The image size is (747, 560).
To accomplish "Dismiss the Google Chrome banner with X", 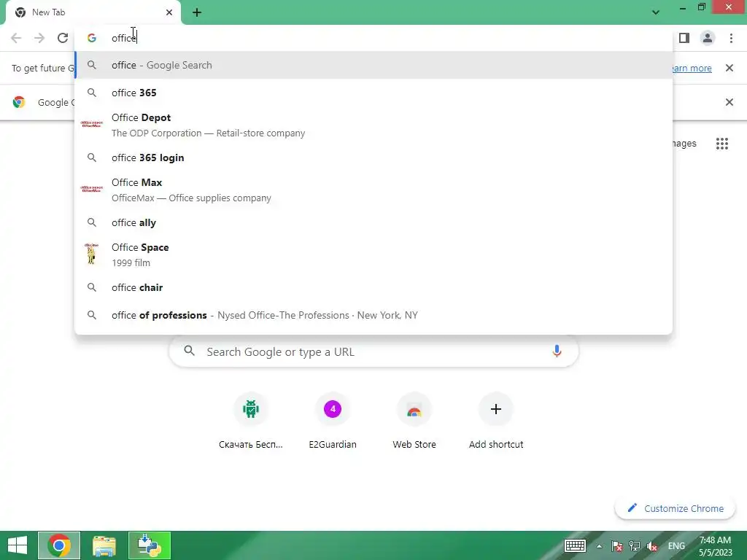I will pos(729,102).
